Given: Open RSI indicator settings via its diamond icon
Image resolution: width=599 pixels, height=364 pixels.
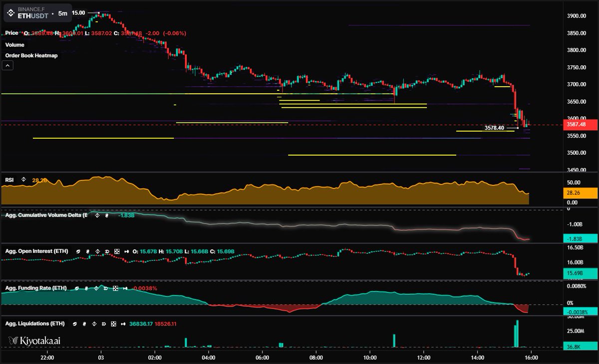Looking at the screenshot, I should tap(23, 180).
